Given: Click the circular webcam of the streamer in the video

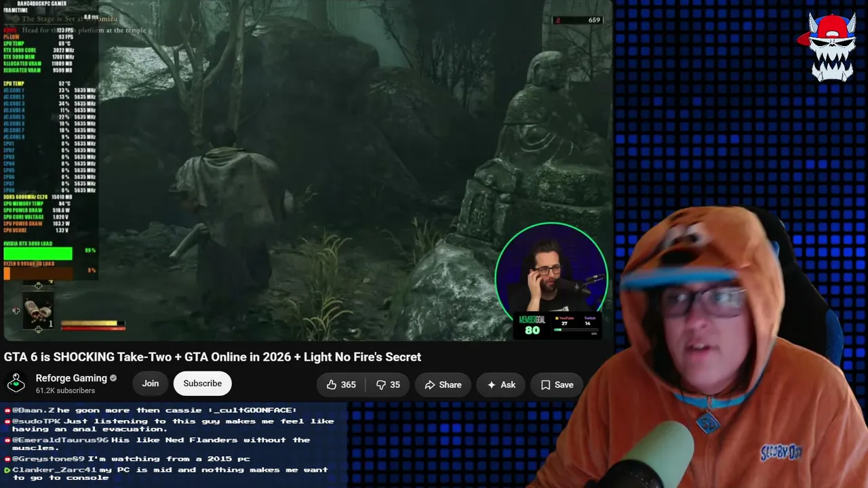Looking at the screenshot, I should 551,271.
